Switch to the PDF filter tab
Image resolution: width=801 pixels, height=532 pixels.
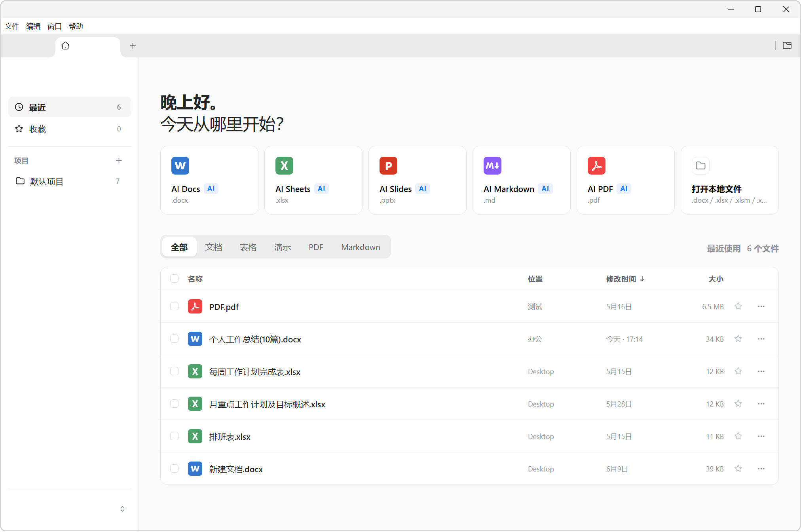pos(316,247)
